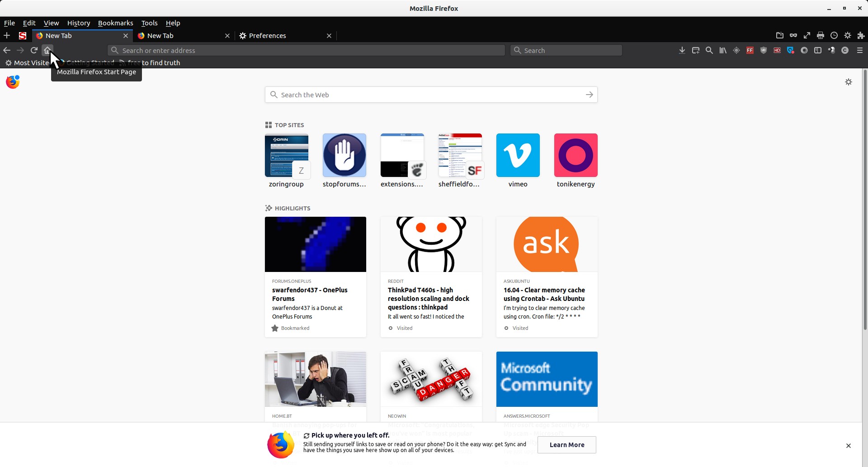
Task: Click the Downloads arrow icon
Action: click(682, 50)
